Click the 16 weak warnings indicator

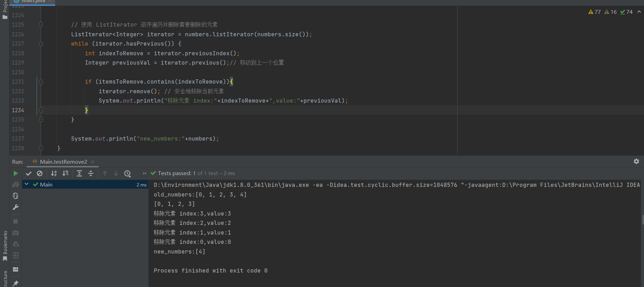coord(610,12)
